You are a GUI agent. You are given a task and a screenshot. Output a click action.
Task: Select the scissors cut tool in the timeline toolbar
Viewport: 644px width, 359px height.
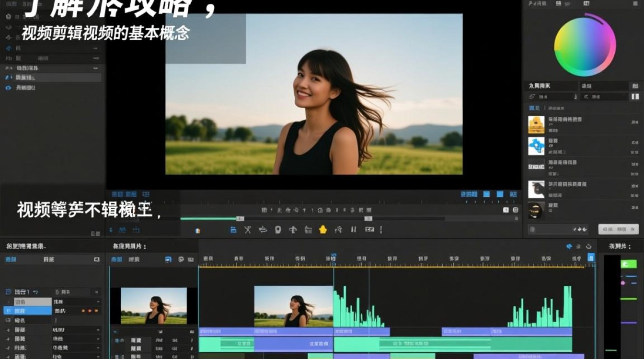point(248,229)
